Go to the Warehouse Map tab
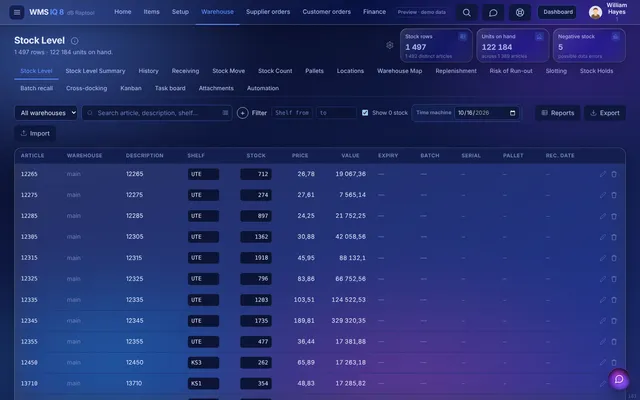This screenshot has height=400, width=640. click(x=400, y=71)
